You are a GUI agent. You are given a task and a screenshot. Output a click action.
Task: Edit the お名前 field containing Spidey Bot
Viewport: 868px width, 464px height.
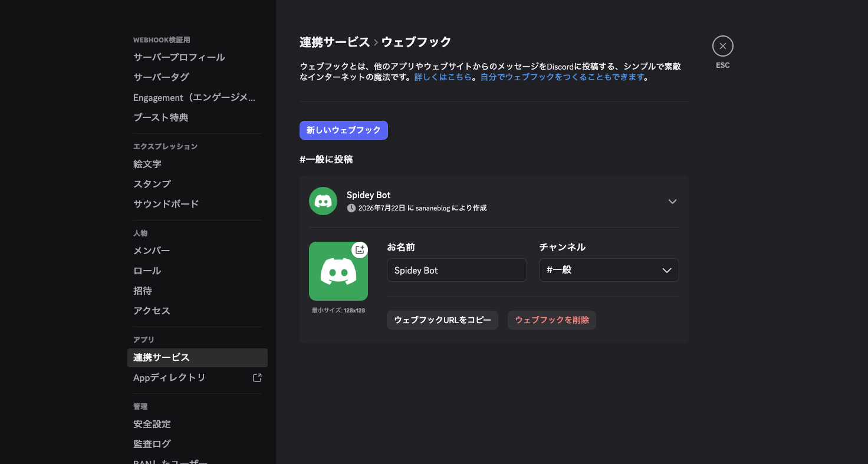click(x=456, y=270)
